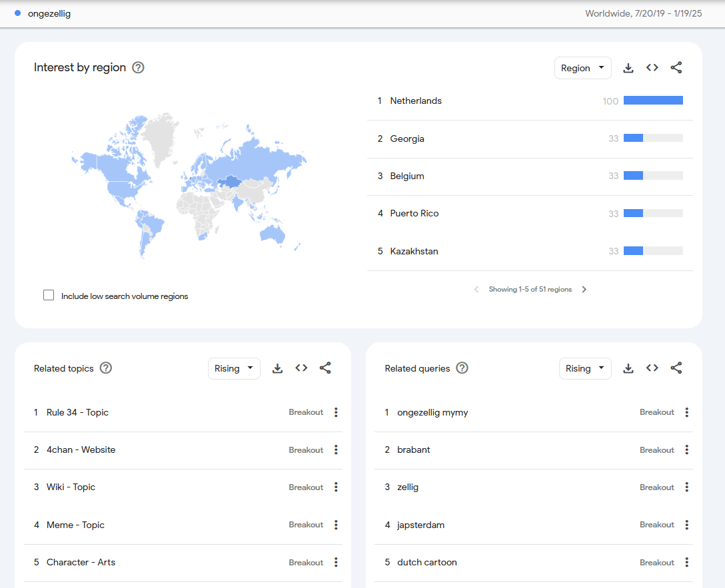Screen dimensions: 725x588
Task: Open the Region dropdown selector
Action: tap(582, 68)
